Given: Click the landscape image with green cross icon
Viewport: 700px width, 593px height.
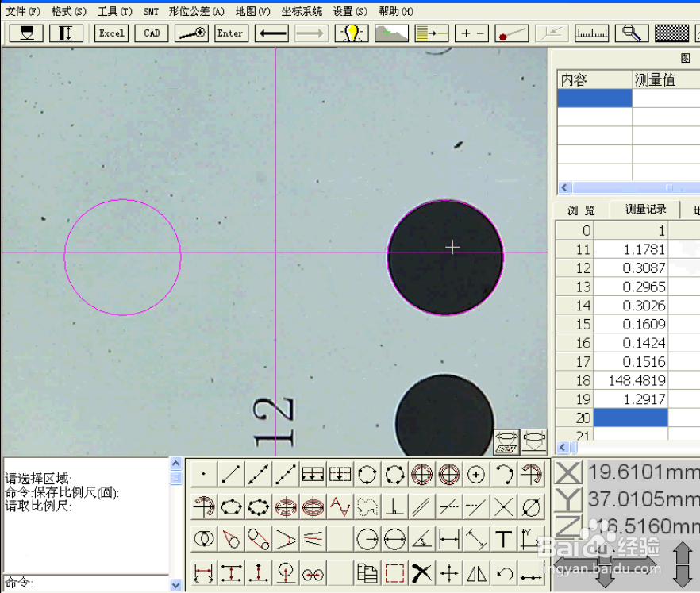Looking at the screenshot, I should coord(391,33).
